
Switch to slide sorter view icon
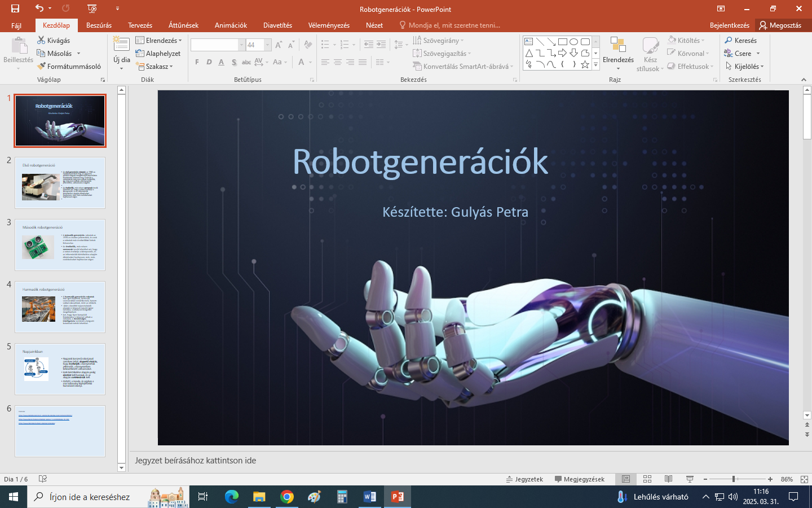(x=647, y=479)
